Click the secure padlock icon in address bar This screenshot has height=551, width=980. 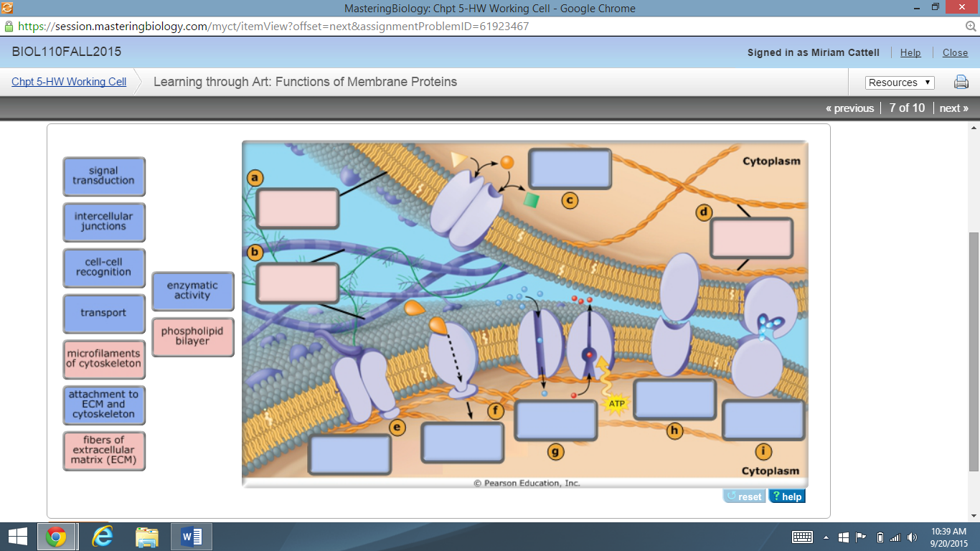click(9, 26)
